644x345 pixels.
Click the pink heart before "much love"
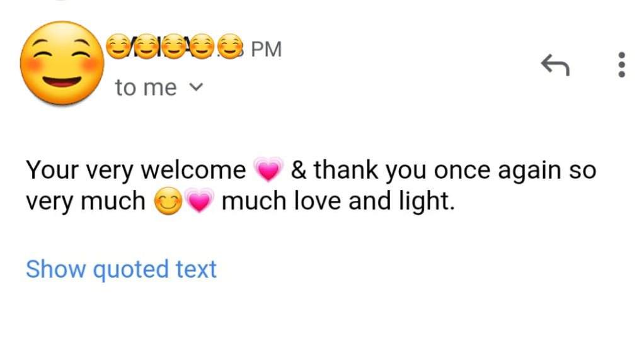(x=199, y=203)
